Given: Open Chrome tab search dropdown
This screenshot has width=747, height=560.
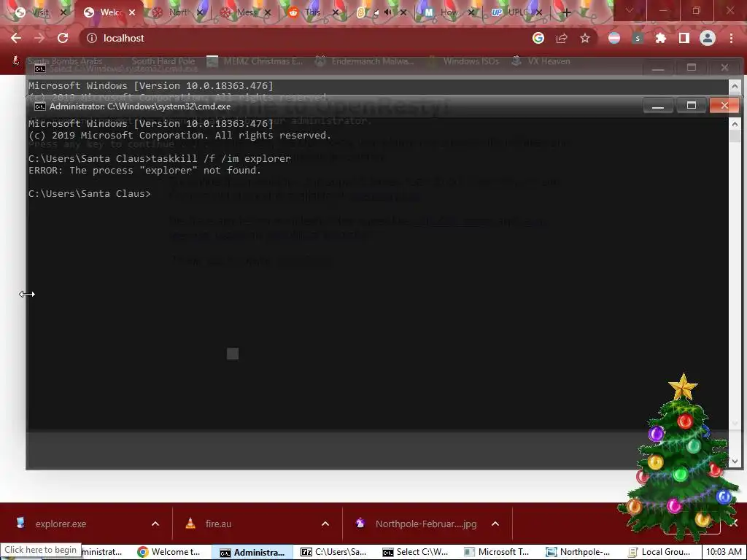Looking at the screenshot, I should click(x=630, y=10).
